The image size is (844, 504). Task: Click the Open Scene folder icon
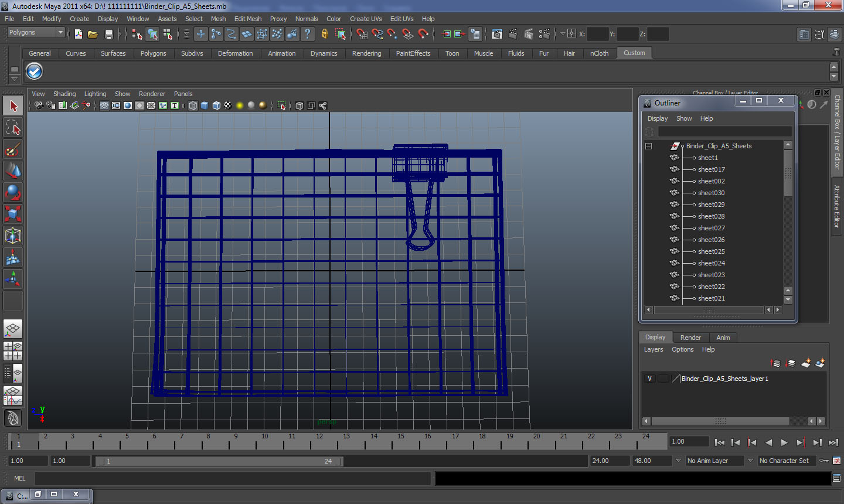click(93, 34)
